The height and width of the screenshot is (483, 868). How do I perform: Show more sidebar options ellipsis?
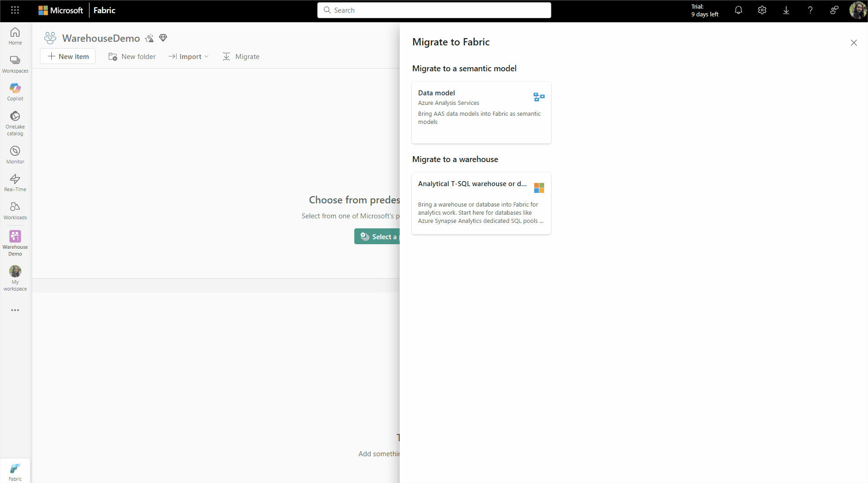[x=15, y=310]
